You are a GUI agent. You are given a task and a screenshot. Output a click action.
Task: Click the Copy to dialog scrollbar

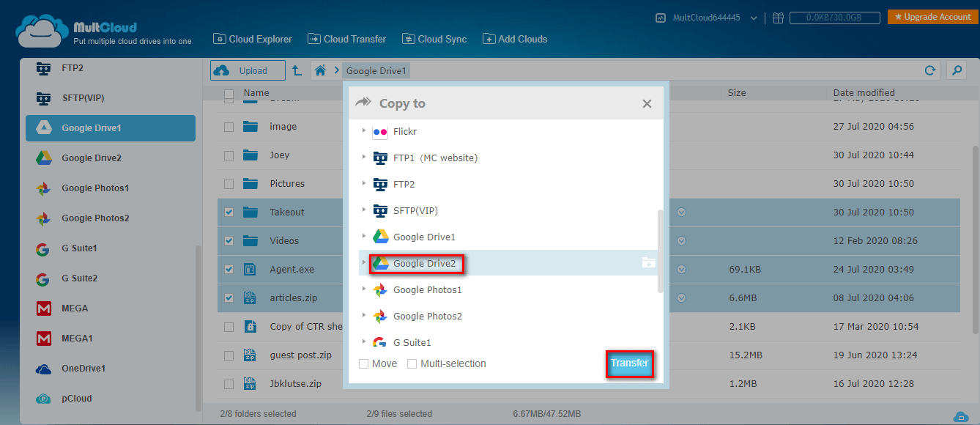(x=660, y=251)
